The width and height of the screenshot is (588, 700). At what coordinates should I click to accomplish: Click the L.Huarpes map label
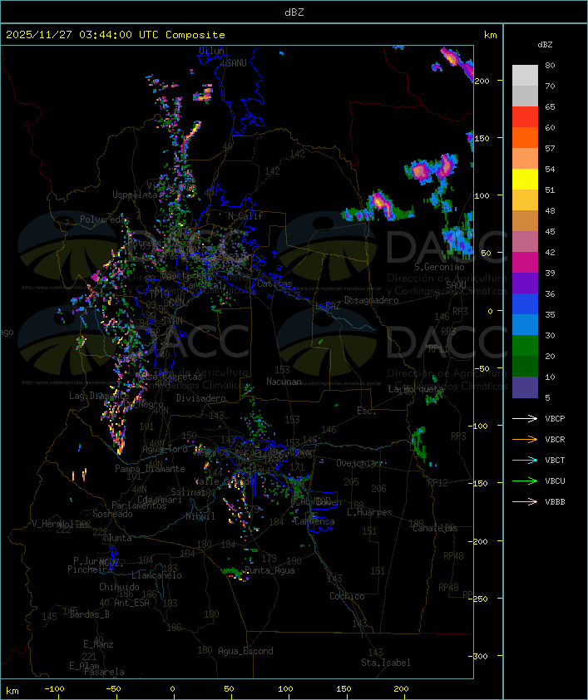(x=369, y=512)
